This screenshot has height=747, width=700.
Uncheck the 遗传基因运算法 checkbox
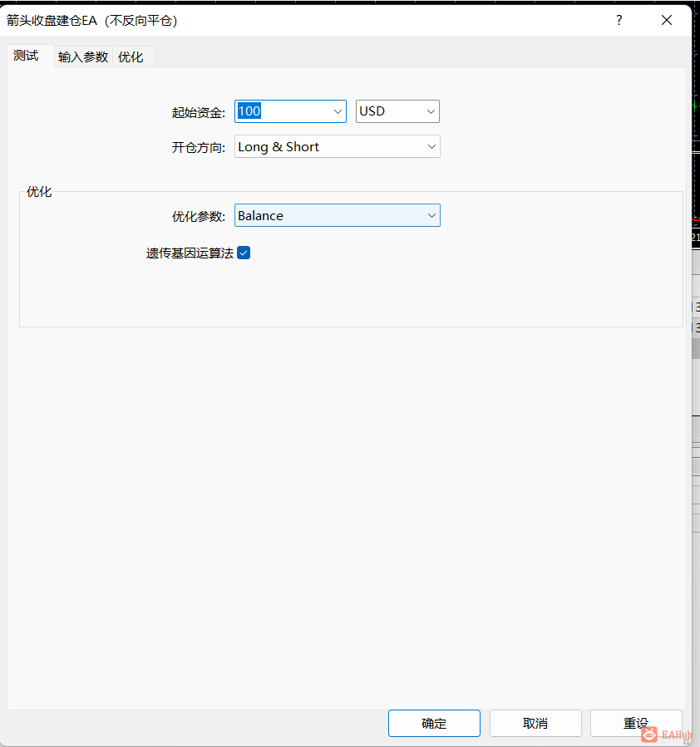244,253
